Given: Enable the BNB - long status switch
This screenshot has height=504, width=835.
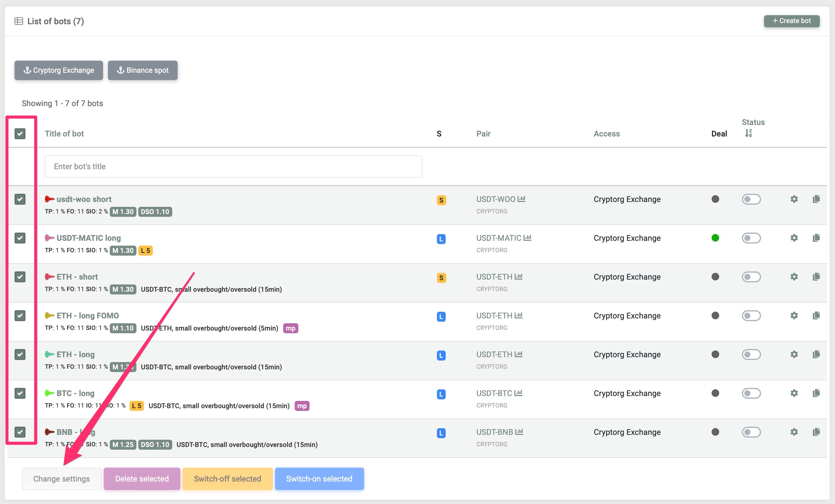Looking at the screenshot, I should coord(751,432).
